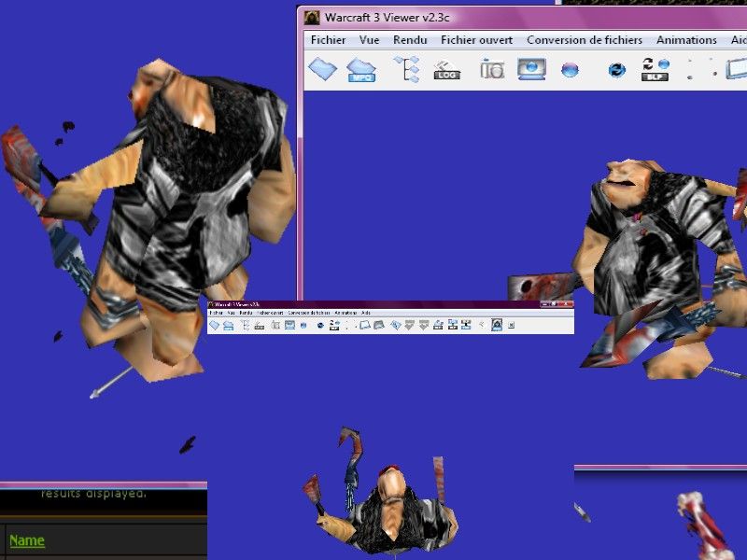747x560 pixels.
Task: Click open-file folder icon in large window
Action: tap(322, 69)
